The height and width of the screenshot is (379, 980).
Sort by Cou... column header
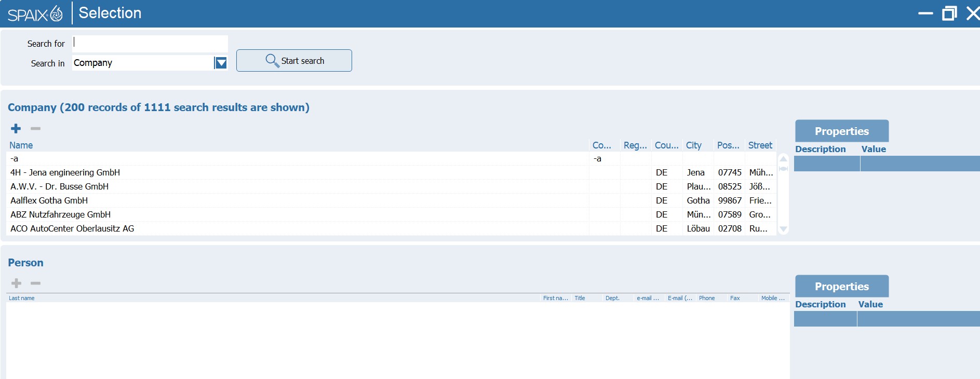point(666,145)
